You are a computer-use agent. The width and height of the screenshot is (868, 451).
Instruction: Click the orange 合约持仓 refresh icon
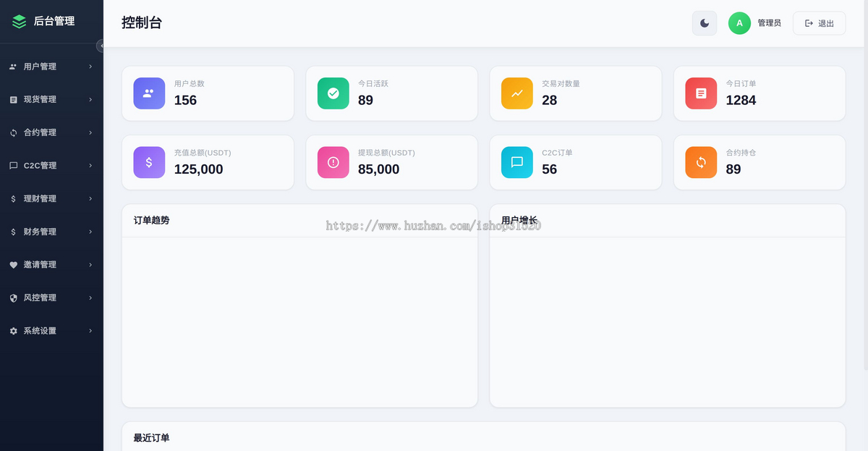coord(701,162)
